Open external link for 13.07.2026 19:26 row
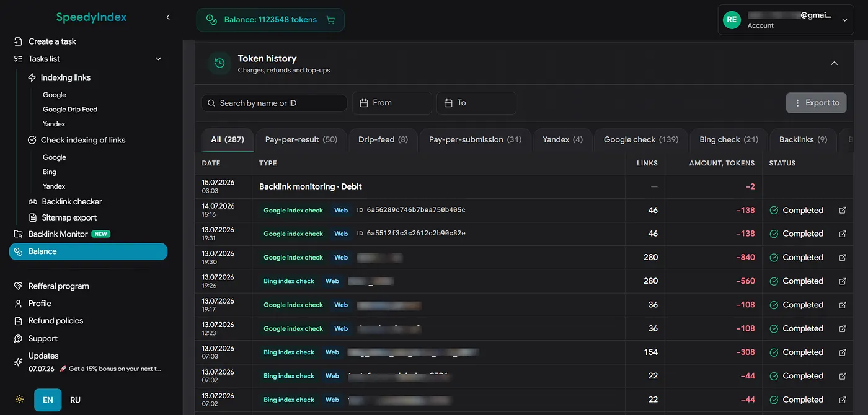 tap(843, 281)
